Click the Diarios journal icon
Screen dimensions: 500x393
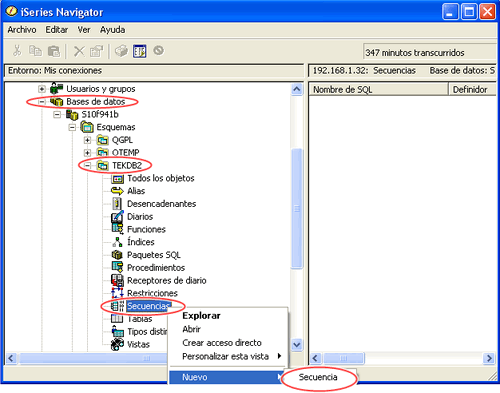tap(117, 217)
